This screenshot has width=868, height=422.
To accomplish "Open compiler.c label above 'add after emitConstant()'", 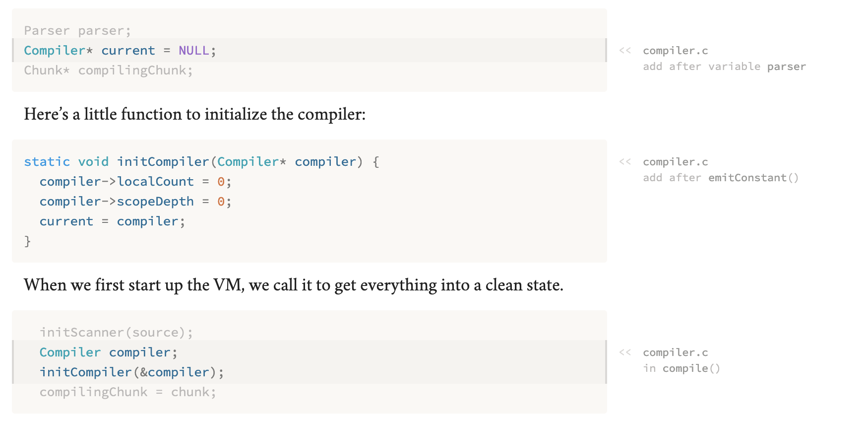I will point(675,162).
